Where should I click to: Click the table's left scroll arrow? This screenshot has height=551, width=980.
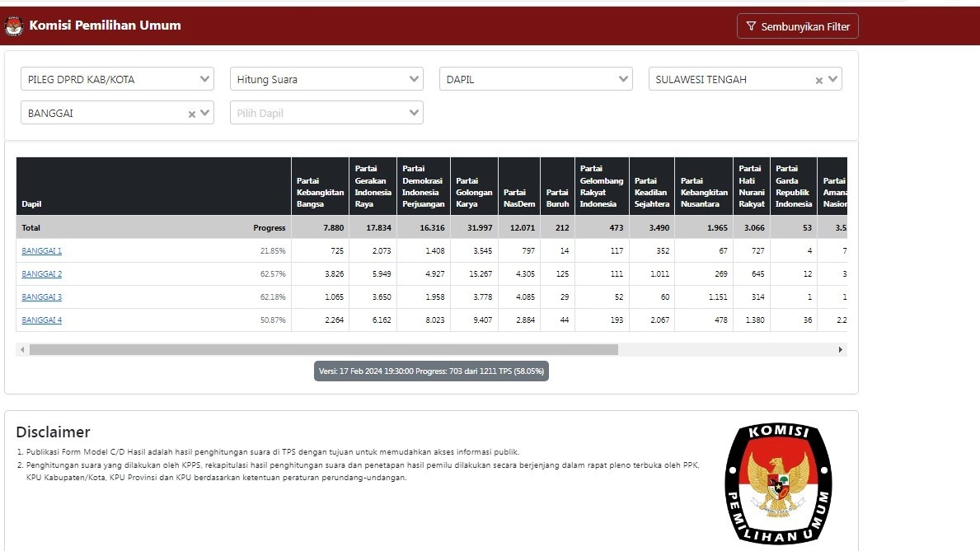(22, 350)
